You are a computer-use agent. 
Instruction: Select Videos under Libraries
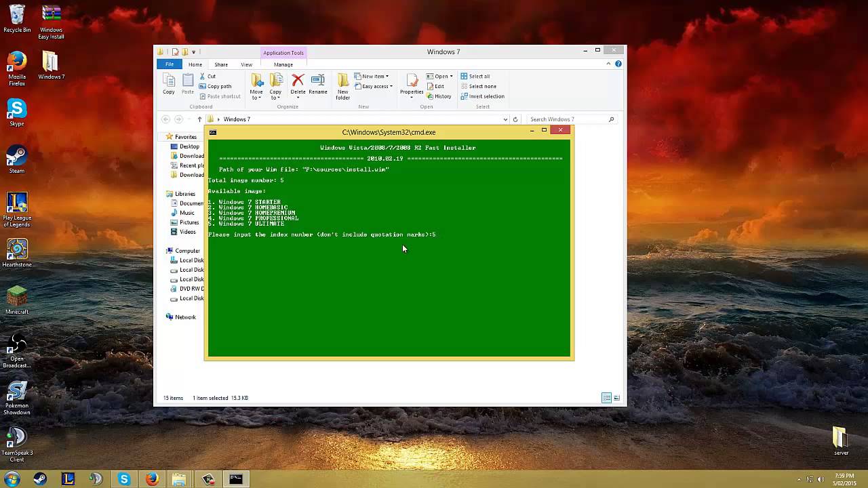click(183, 232)
